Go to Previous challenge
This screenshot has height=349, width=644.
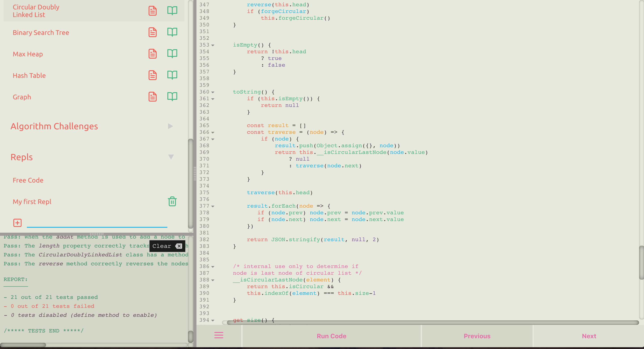(x=477, y=336)
